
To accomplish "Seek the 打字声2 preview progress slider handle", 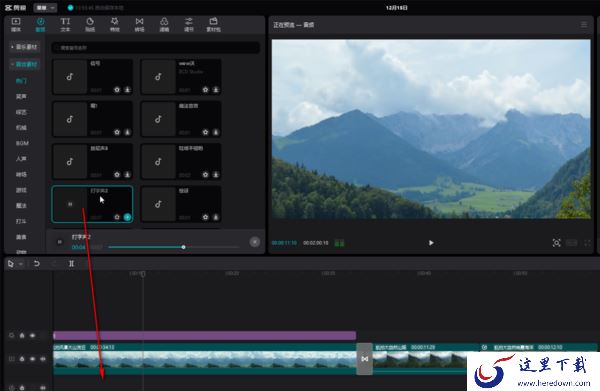I will pos(184,247).
